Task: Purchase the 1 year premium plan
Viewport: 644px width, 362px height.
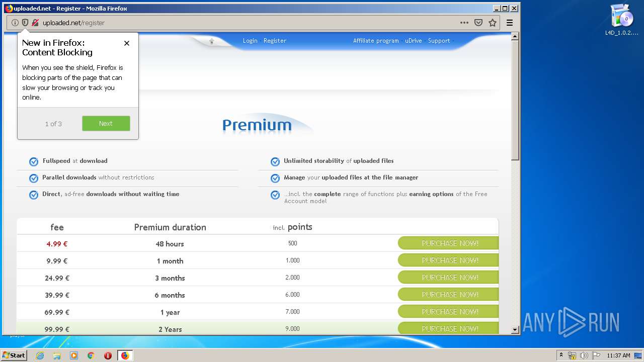Action: (448, 312)
